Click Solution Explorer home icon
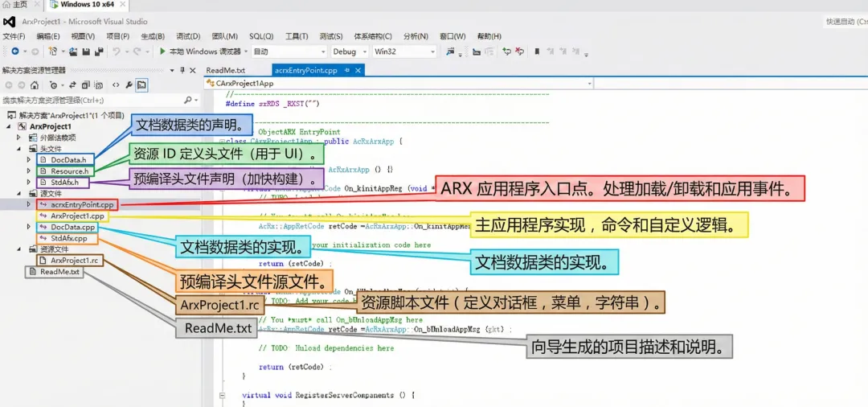The image size is (868, 407). click(x=35, y=85)
